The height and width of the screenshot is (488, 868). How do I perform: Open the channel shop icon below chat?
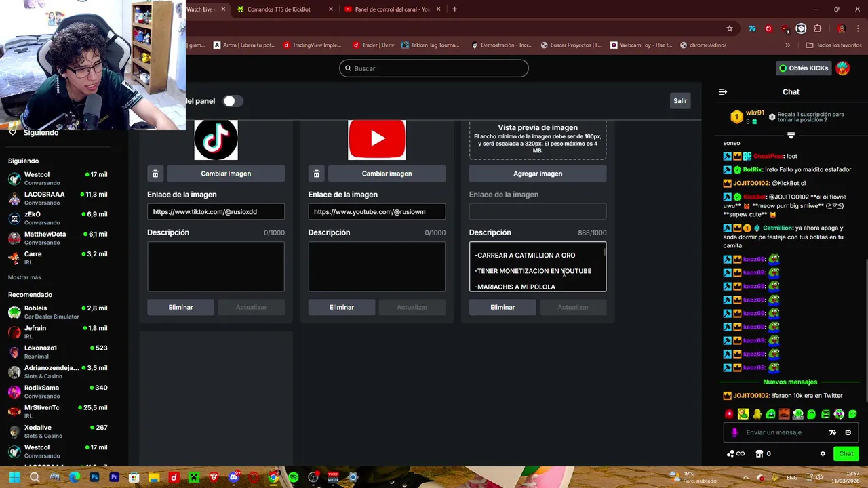(759, 453)
